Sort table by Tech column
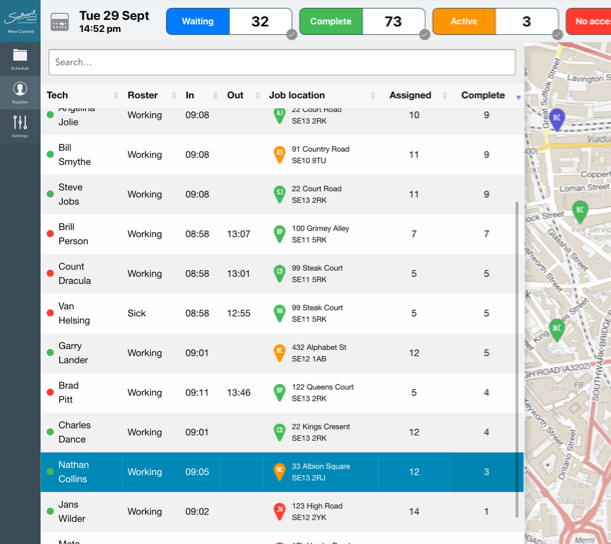The height and width of the screenshot is (544, 611). (57, 95)
